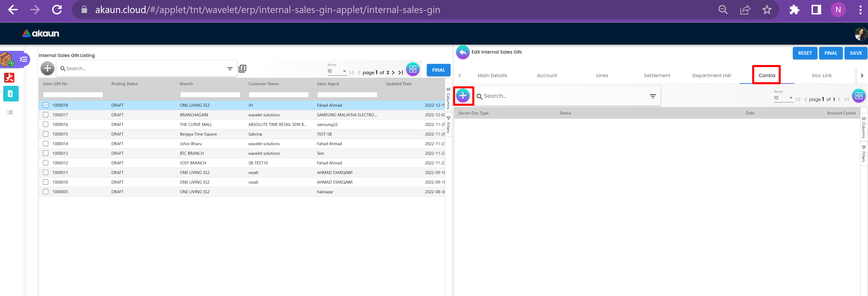Check the checkbox for row 1000017
868x296 pixels.
click(45, 115)
